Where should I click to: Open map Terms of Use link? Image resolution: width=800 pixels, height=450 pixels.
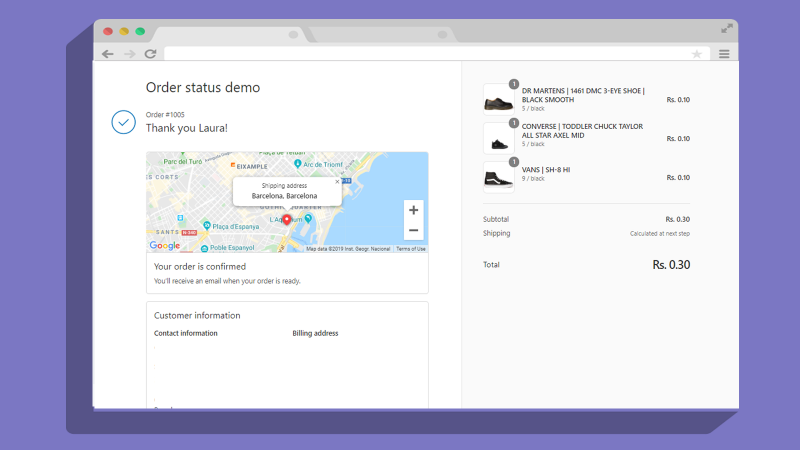tap(411, 249)
